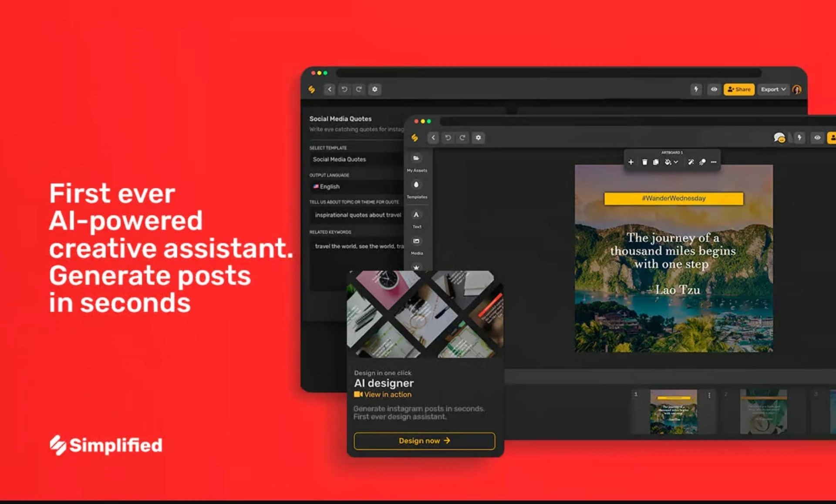The image size is (836, 504).
Task: Open the settings gear in the toolbar
Action: click(x=479, y=138)
